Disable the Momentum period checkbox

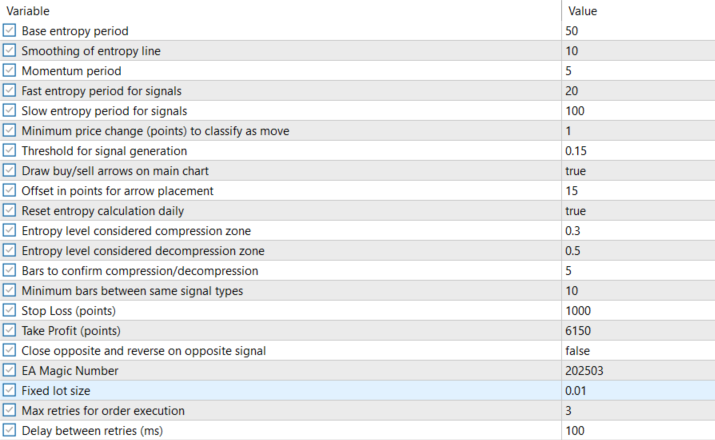[10, 71]
